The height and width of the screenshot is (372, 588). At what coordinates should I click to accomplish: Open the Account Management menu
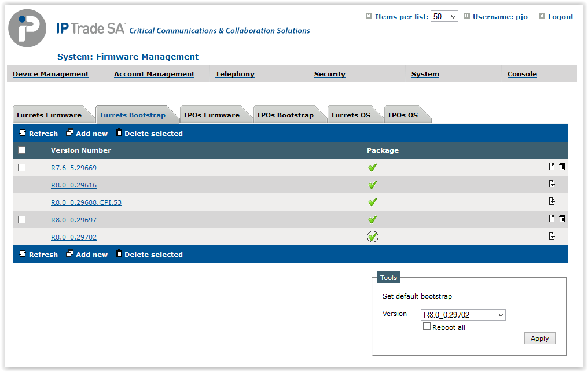(154, 74)
